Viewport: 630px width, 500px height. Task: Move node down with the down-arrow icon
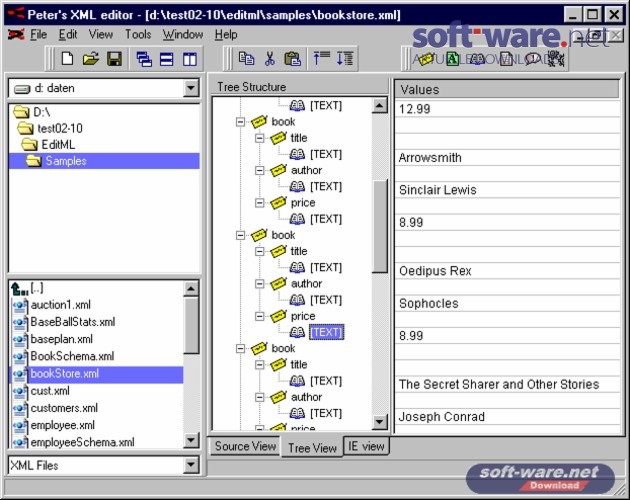pos(345,59)
